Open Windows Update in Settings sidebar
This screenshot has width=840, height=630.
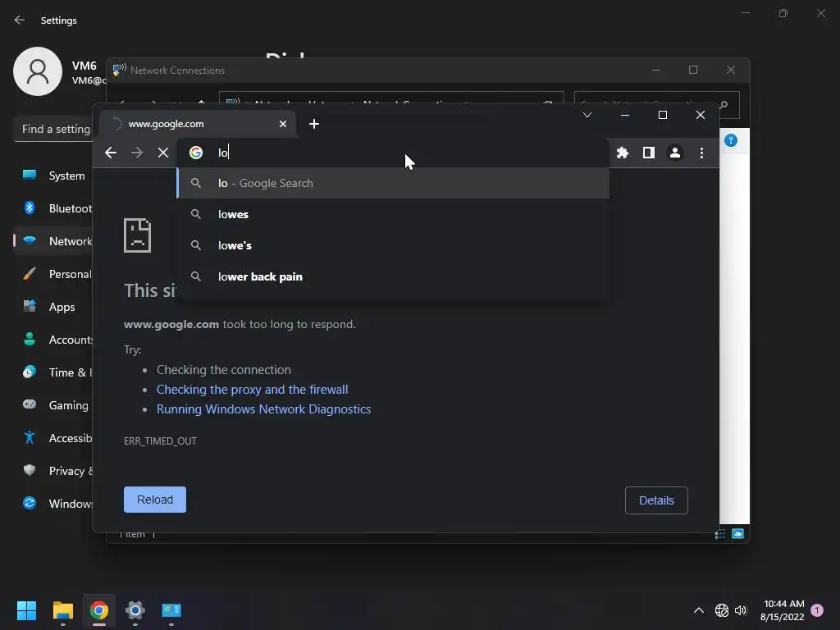point(53,504)
